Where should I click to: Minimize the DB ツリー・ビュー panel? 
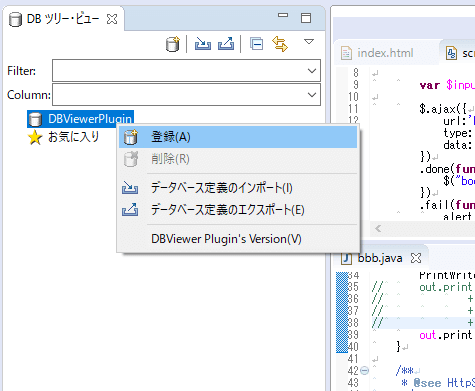click(283, 15)
